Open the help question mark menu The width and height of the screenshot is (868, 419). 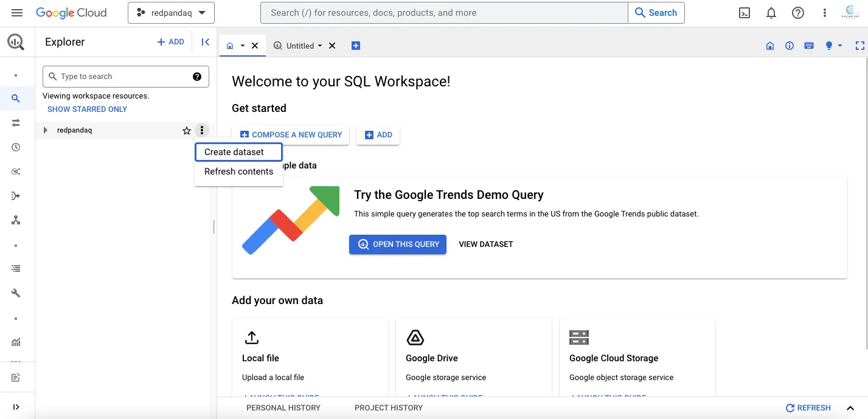pyautogui.click(x=798, y=13)
